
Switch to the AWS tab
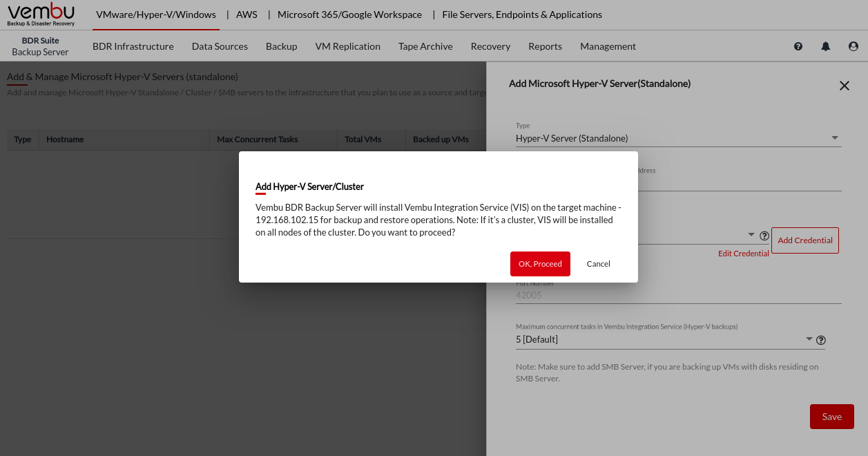click(x=247, y=15)
